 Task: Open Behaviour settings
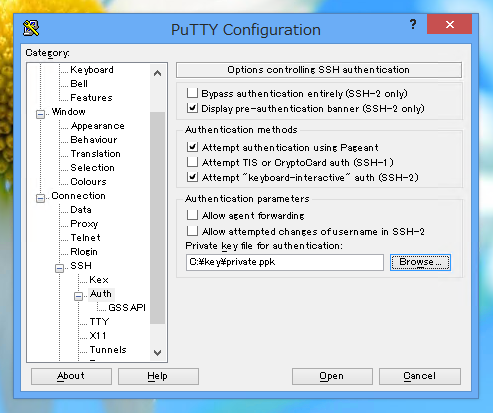click(x=94, y=140)
